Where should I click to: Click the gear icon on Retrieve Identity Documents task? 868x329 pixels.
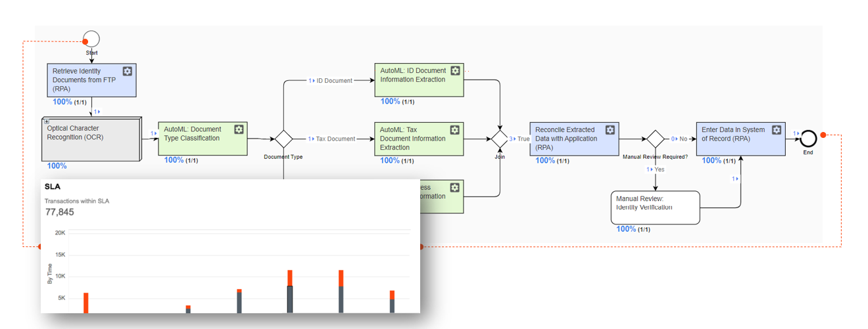[x=128, y=71]
